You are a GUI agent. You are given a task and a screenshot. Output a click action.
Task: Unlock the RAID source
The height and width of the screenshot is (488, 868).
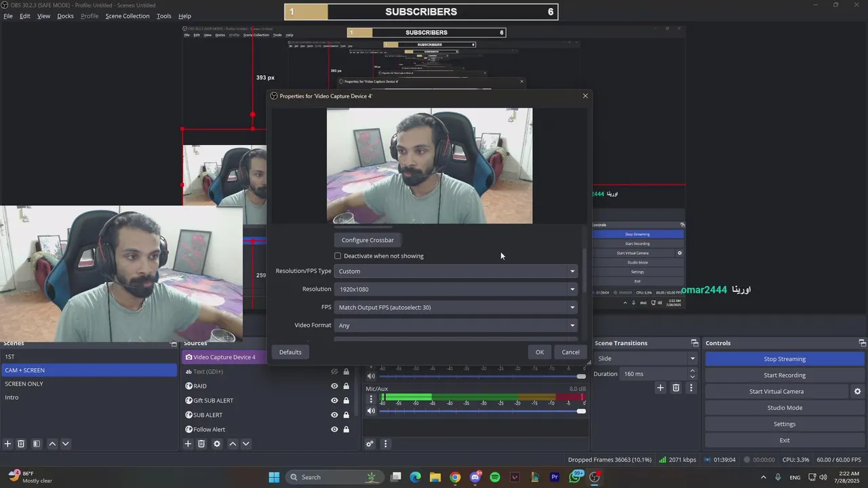pos(346,386)
